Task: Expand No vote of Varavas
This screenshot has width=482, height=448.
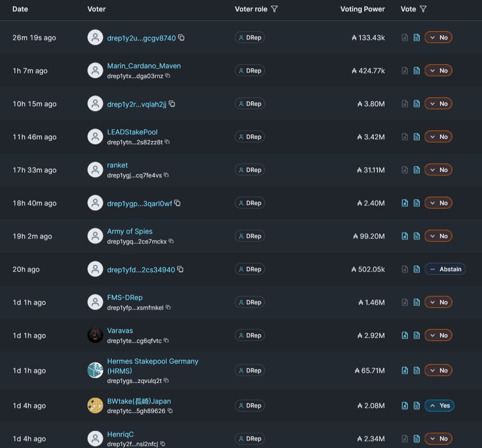Action: (438, 335)
